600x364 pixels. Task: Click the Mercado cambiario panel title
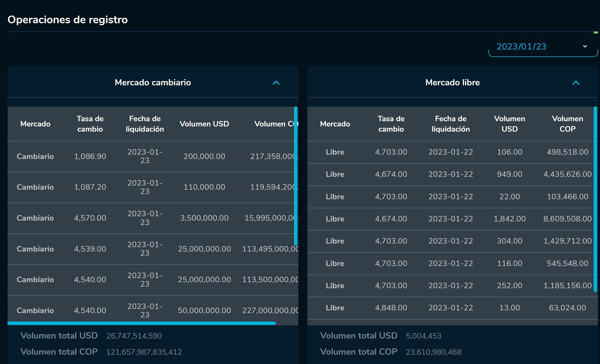[x=153, y=82]
